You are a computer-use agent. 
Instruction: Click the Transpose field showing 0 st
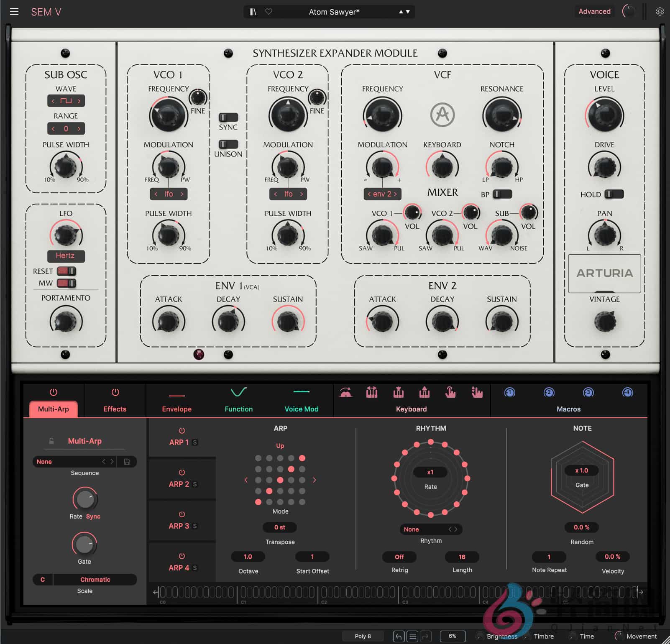[279, 527]
